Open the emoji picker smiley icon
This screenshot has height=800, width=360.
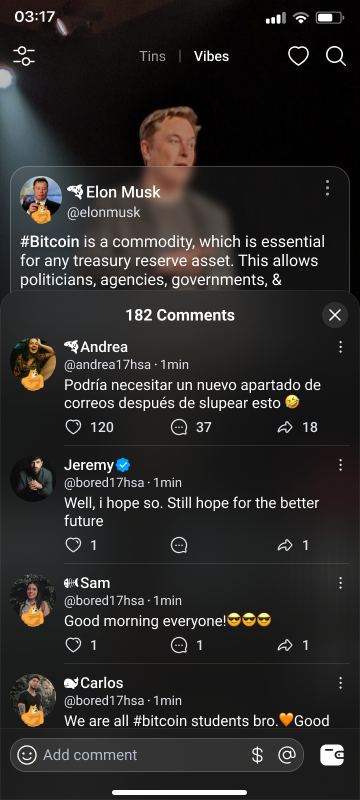27,755
